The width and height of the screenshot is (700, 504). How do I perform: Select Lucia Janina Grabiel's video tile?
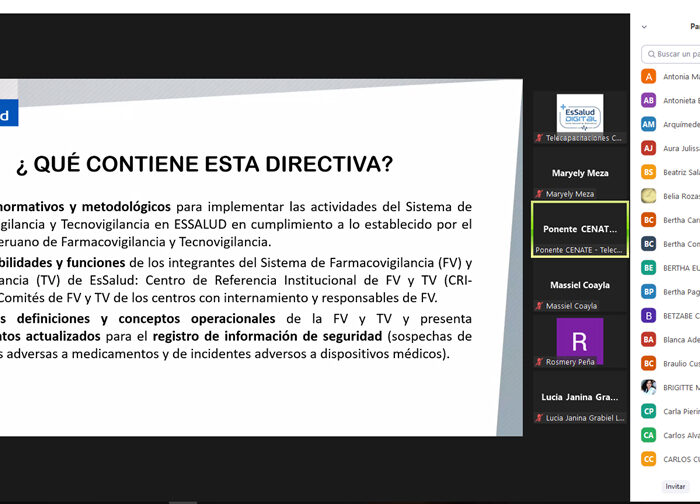[580, 398]
